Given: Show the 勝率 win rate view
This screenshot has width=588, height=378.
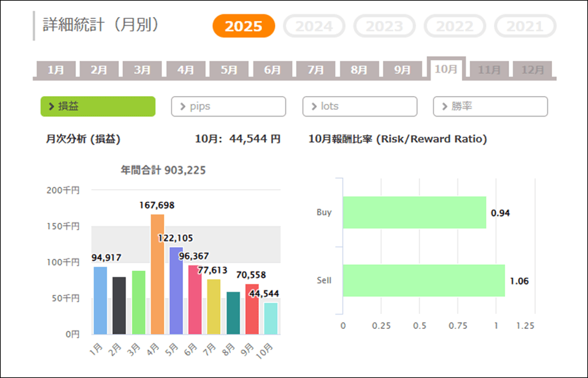Looking at the screenshot, I should pyautogui.click(x=490, y=106).
